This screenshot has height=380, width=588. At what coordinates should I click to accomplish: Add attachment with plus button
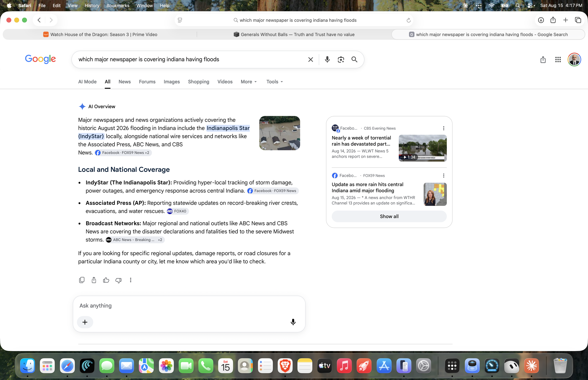(x=85, y=322)
